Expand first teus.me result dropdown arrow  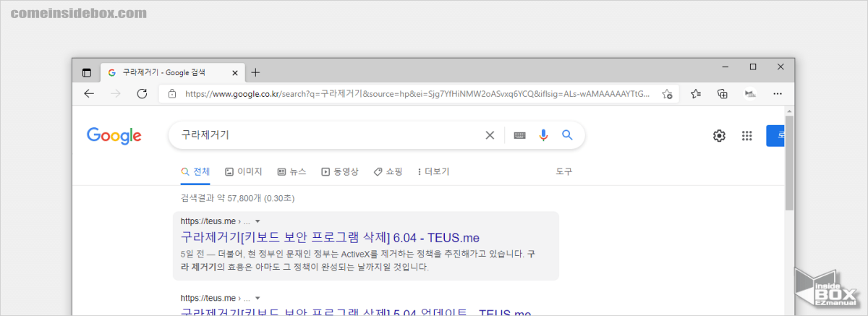258,221
